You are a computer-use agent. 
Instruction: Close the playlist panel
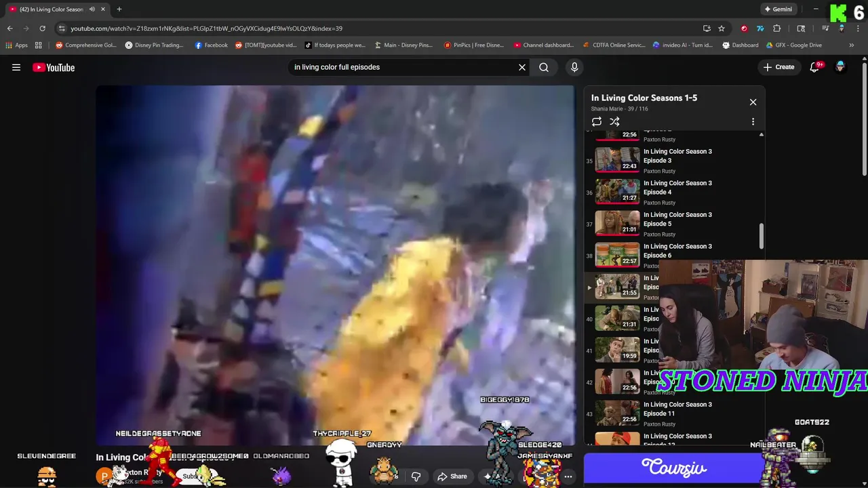tap(753, 102)
